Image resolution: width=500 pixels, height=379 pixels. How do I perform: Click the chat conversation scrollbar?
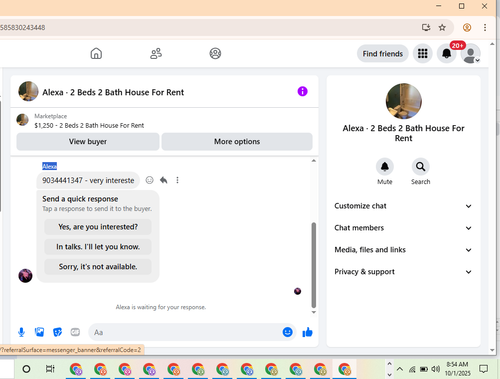coord(314,265)
